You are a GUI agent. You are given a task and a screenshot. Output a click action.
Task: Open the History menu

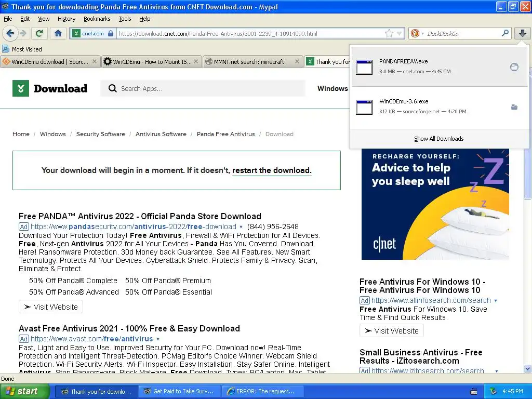[x=66, y=19]
